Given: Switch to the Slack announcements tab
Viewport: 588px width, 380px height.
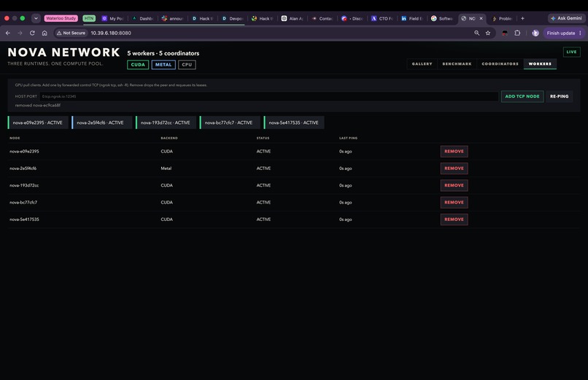Looking at the screenshot, I should click(x=173, y=18).
